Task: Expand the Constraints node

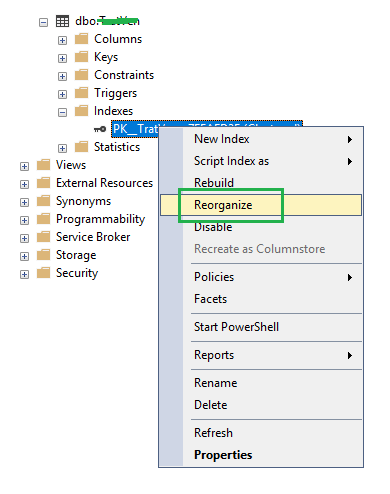Action: coord(62,77)
